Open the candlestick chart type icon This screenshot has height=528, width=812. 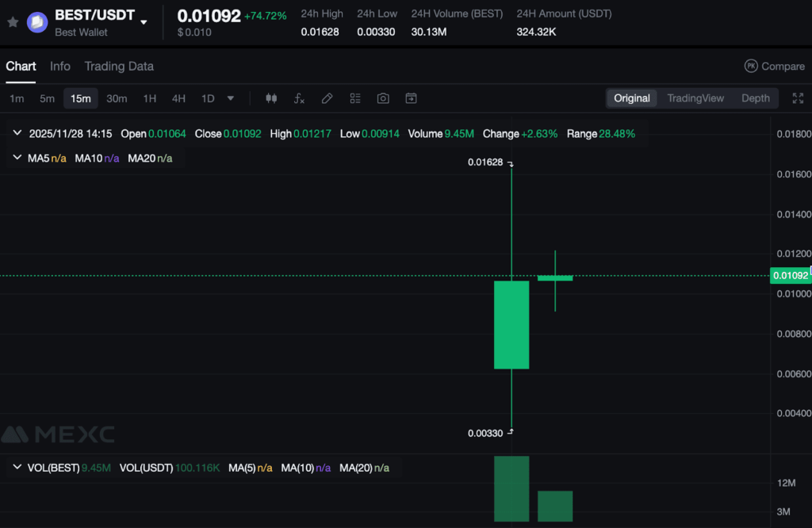[271, 98]
